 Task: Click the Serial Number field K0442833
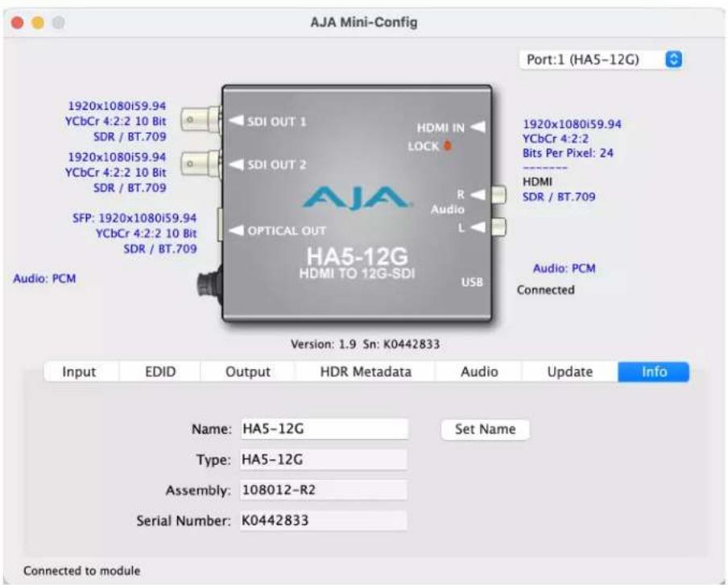click(324, 521)
